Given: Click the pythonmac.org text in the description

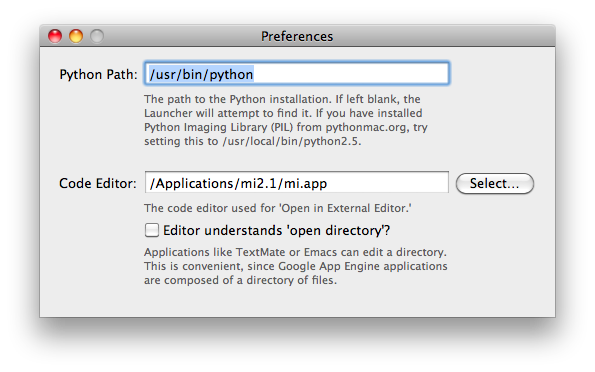Looking at the screenshot, I should pyautogui.click(x=366, y=127).
